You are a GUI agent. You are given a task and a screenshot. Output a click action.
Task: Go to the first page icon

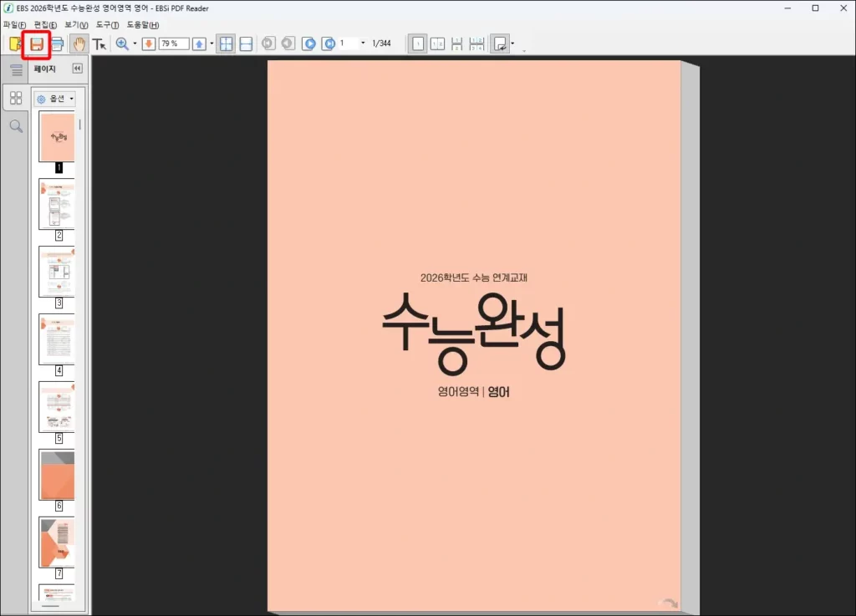(x=268, y=43)
